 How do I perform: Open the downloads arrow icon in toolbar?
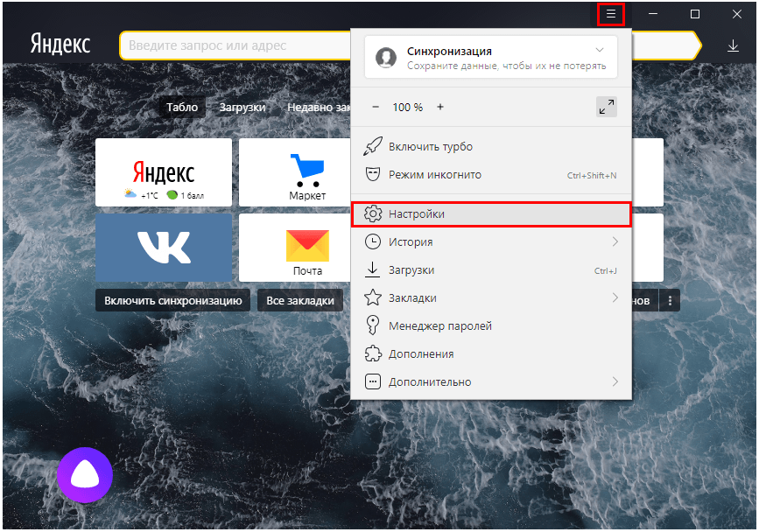[733, 46]
